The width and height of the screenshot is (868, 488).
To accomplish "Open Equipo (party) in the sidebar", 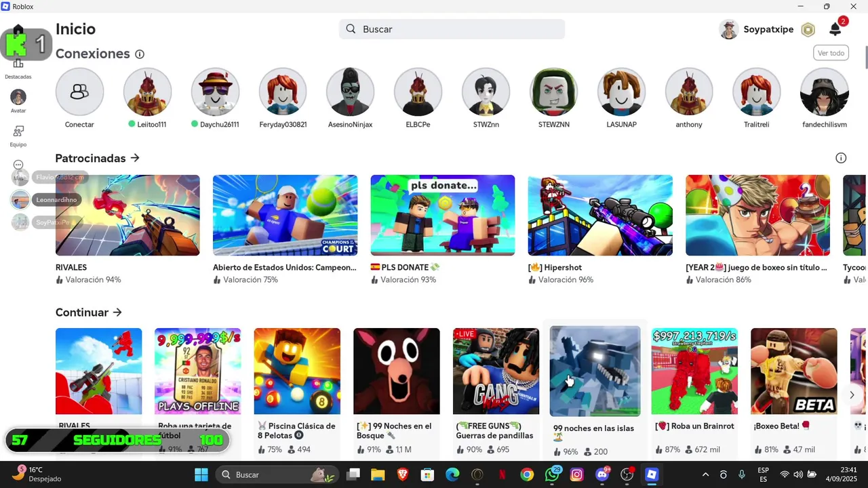I will click(18, 136).
